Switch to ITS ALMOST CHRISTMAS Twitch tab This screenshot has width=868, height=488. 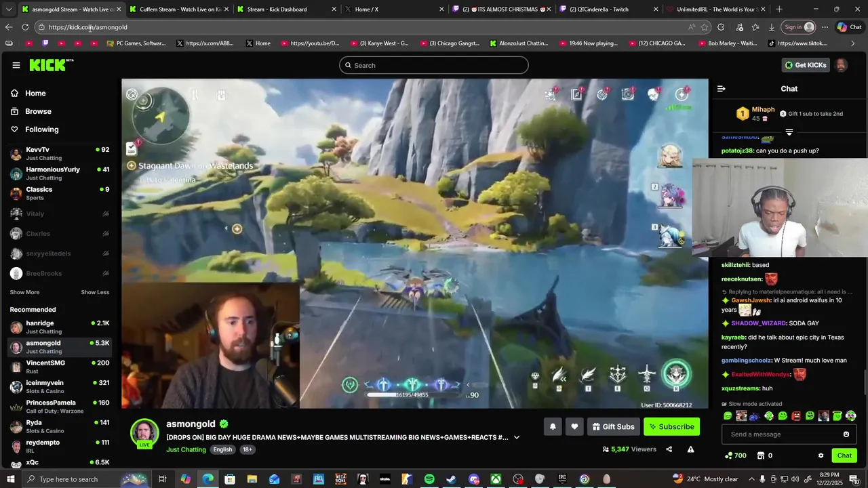point(502,9)
